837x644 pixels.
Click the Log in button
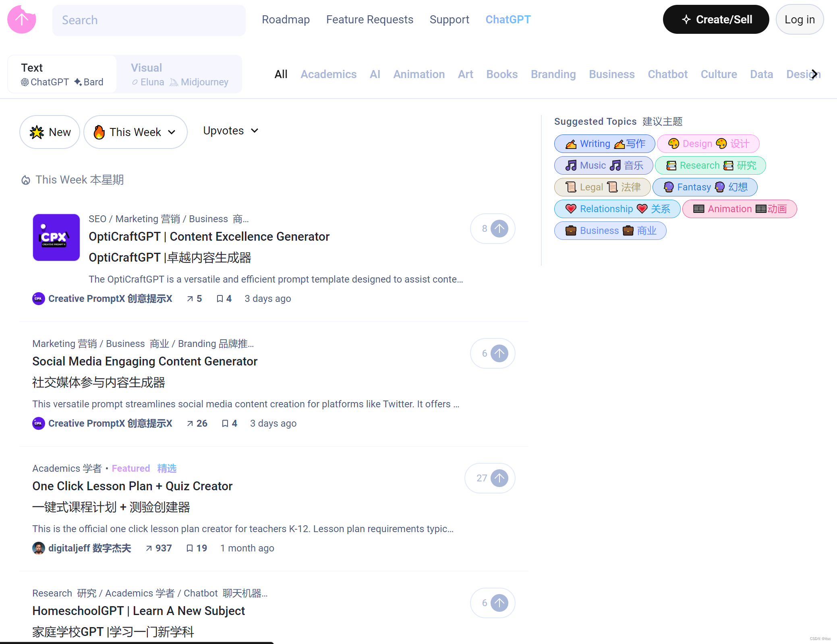(x=800, y=20)
